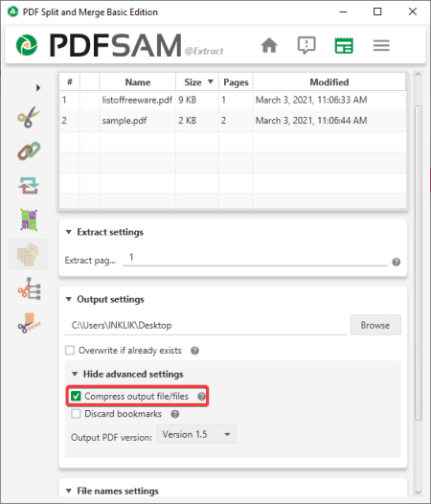Click the Browse button
Screen dimensions: 431x504
375,325
